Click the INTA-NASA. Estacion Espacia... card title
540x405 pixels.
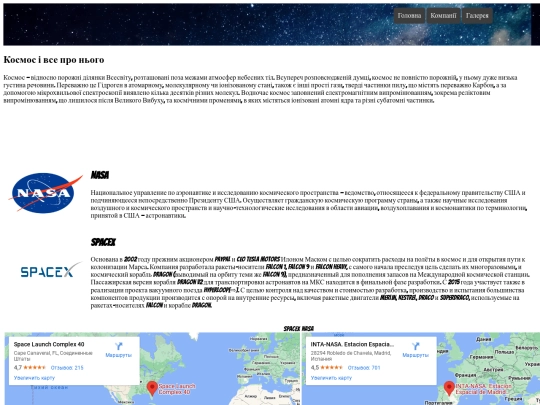click(x=352, y=344)
